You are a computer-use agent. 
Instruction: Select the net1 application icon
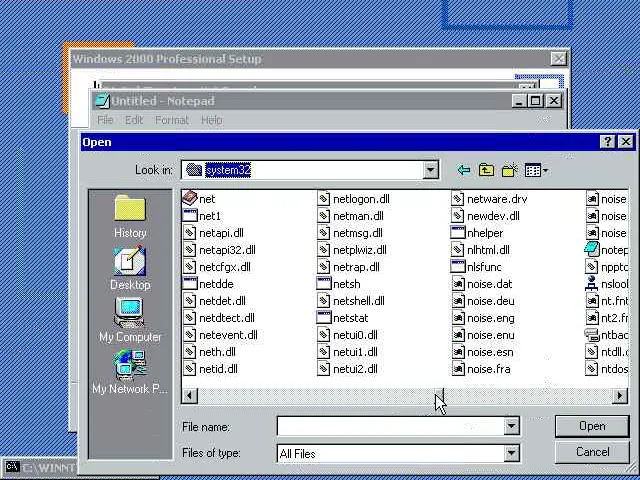point(190,216)
